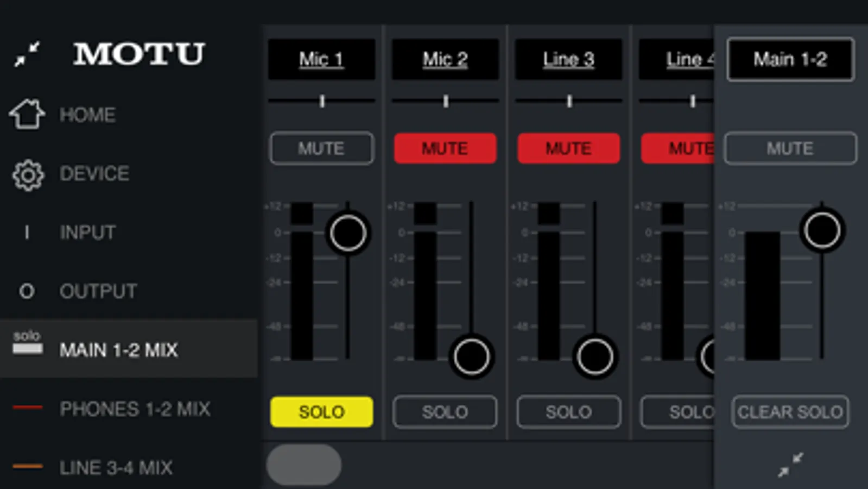Click the Home house icon
The height and width of the screenshot is (489, 868).
point(27,114)
